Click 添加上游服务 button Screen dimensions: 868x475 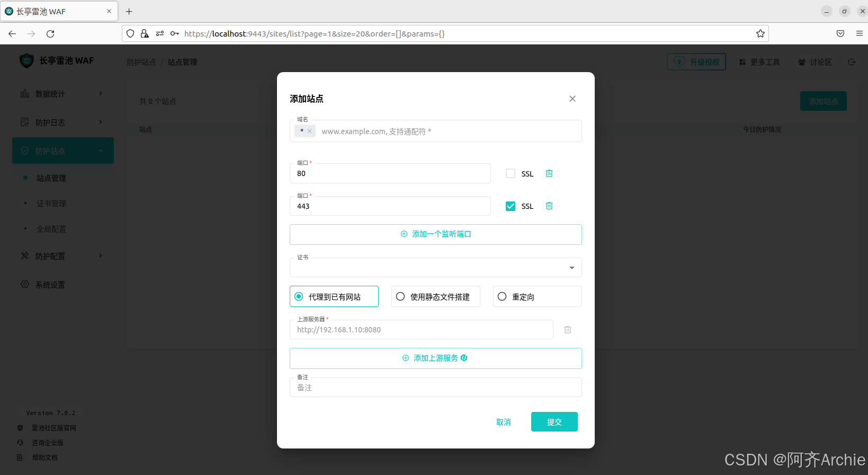(x=435, y=358)
